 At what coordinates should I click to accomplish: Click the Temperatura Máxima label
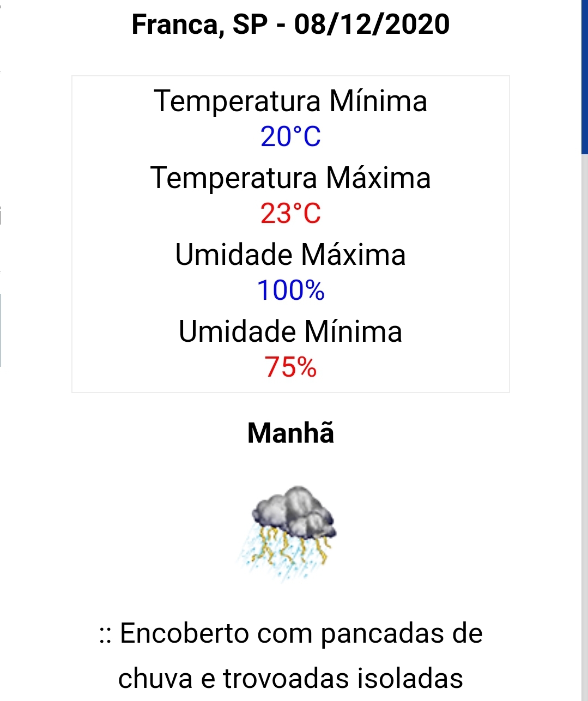tap(290, 178)
